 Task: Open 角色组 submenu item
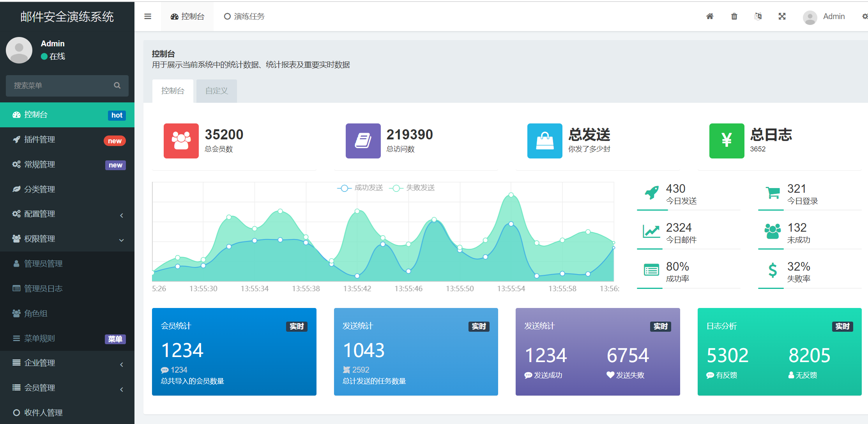click(67, 313)
